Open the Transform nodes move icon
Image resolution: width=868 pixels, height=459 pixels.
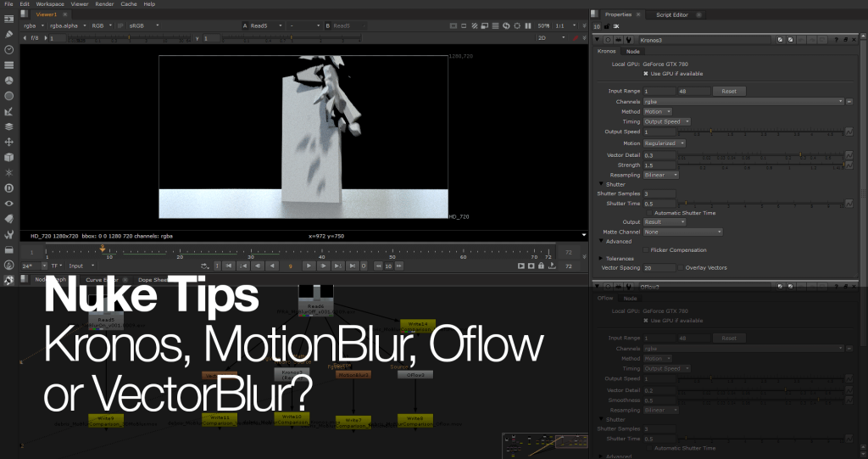point(8,142)
